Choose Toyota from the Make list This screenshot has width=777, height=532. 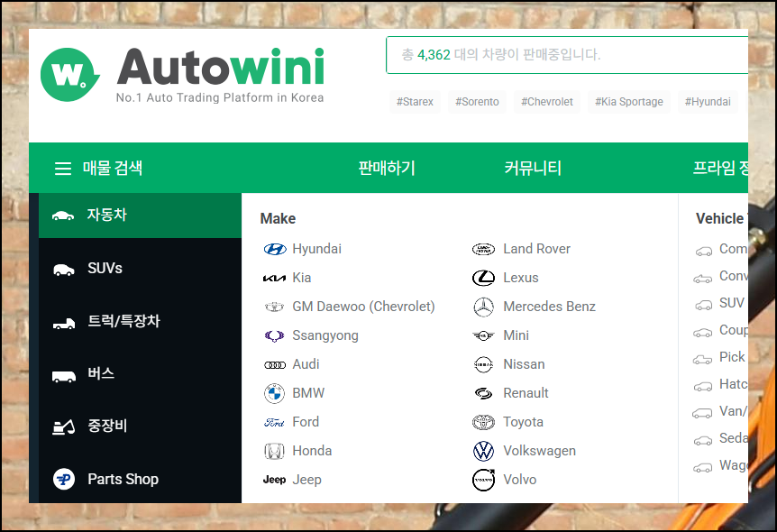[524, 422]
